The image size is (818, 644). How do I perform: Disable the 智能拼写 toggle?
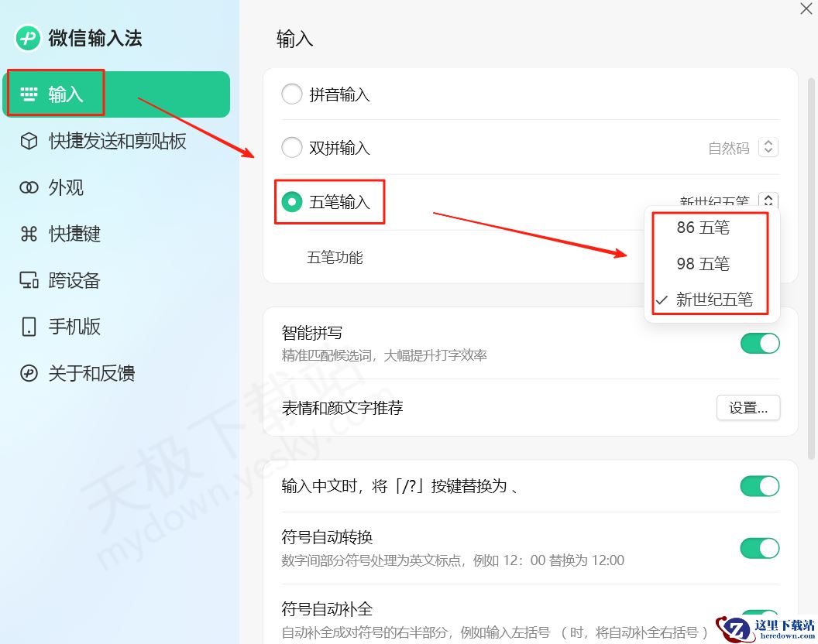pos(760,343)
